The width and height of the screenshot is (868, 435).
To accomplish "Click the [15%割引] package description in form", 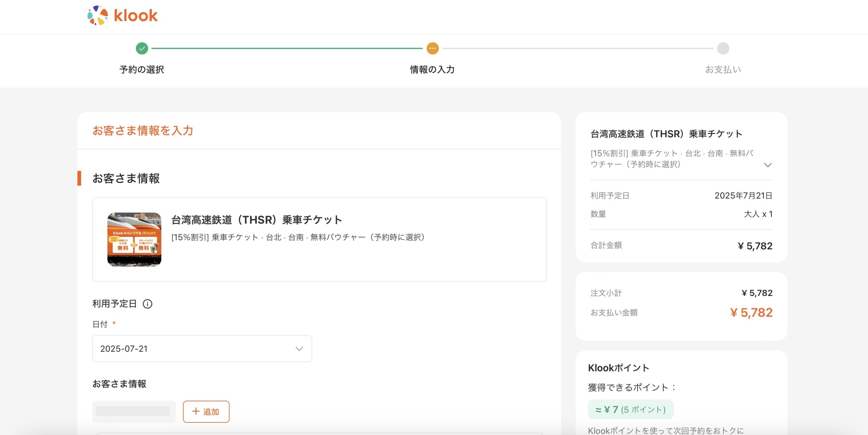I will [x=298, y=237].
